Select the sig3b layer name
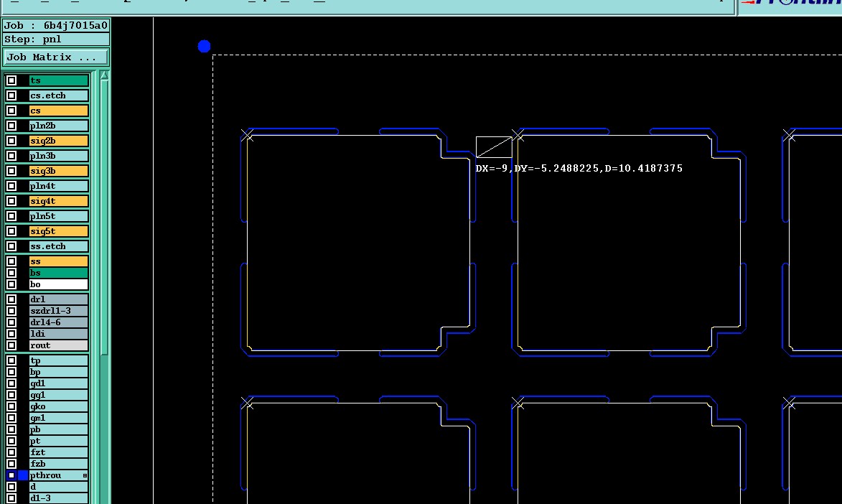This screenshot has height=504, width=842. (x=59, y=171)
